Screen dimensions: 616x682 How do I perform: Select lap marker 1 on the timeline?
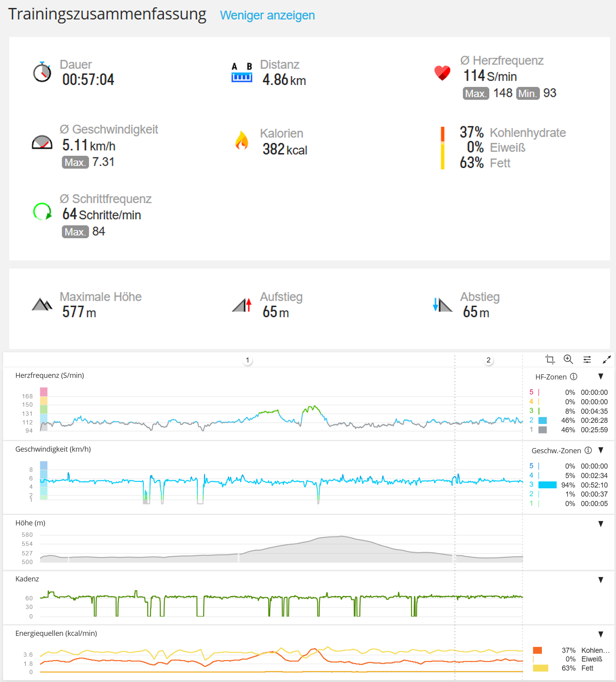pos(248,360)
